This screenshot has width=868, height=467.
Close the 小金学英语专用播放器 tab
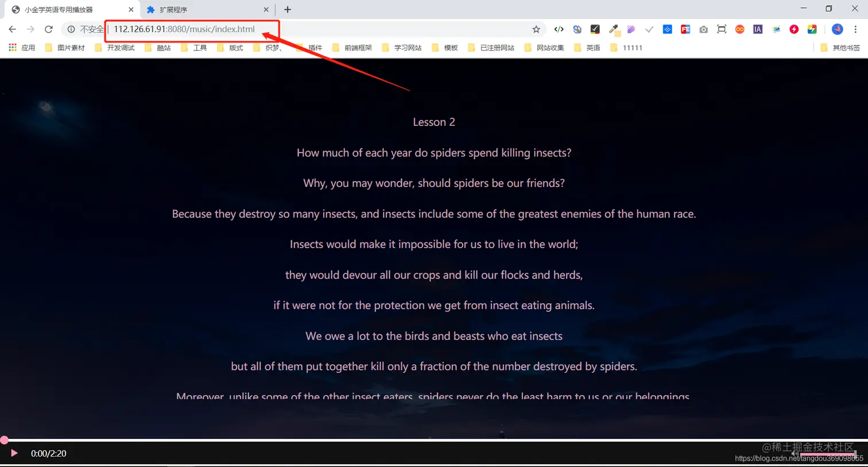(131, 10)
